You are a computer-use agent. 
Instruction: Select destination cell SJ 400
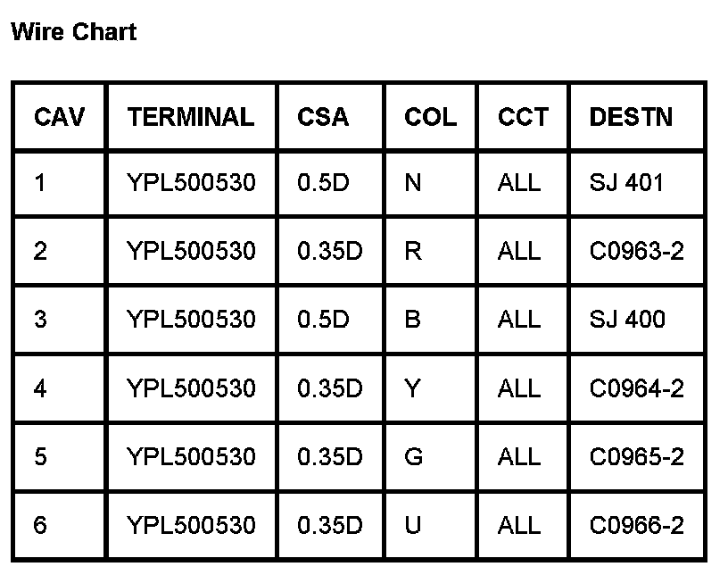pos(627,320)
